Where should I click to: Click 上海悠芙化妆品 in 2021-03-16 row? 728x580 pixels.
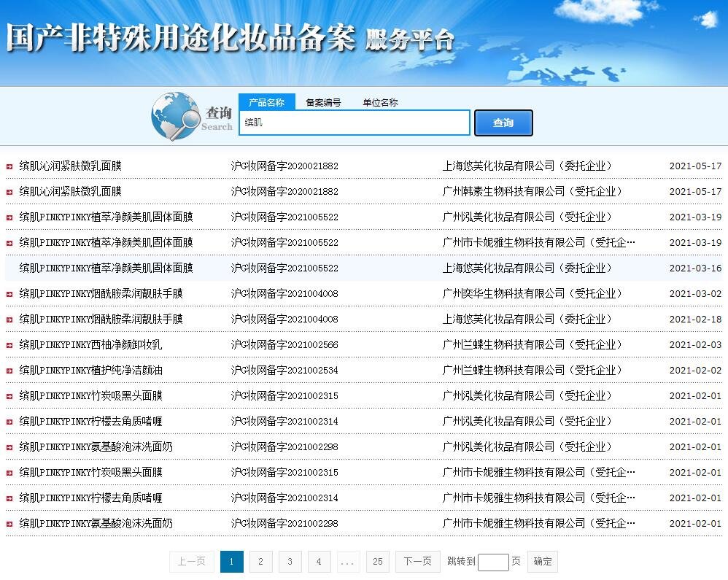pyautogui.click(x=527, y=268)
